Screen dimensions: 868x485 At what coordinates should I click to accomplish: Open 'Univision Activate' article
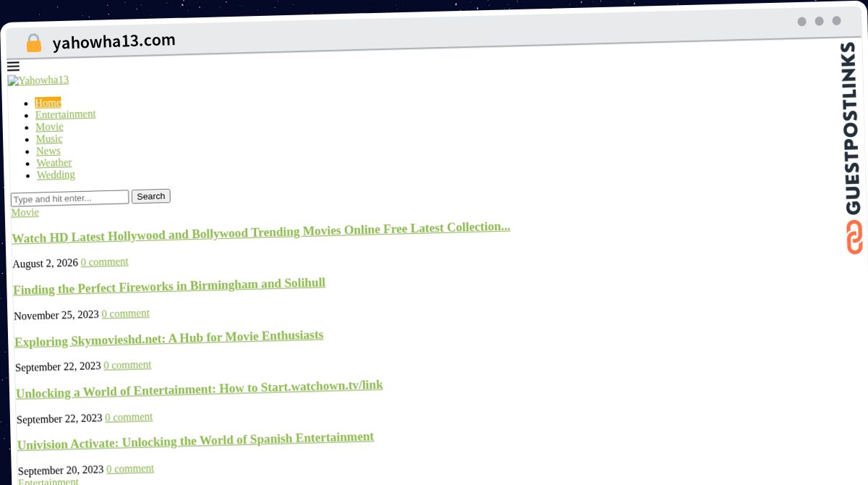click(196, 441)
